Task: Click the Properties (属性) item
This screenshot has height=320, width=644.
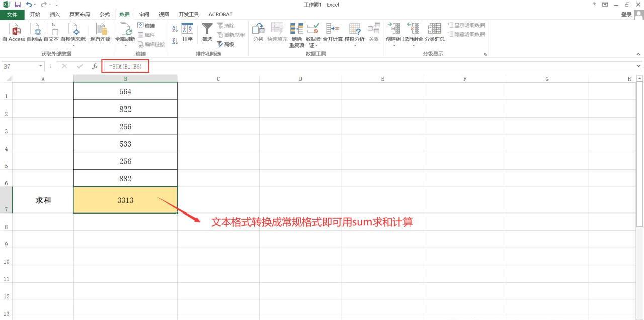Action: click(146, 35)
